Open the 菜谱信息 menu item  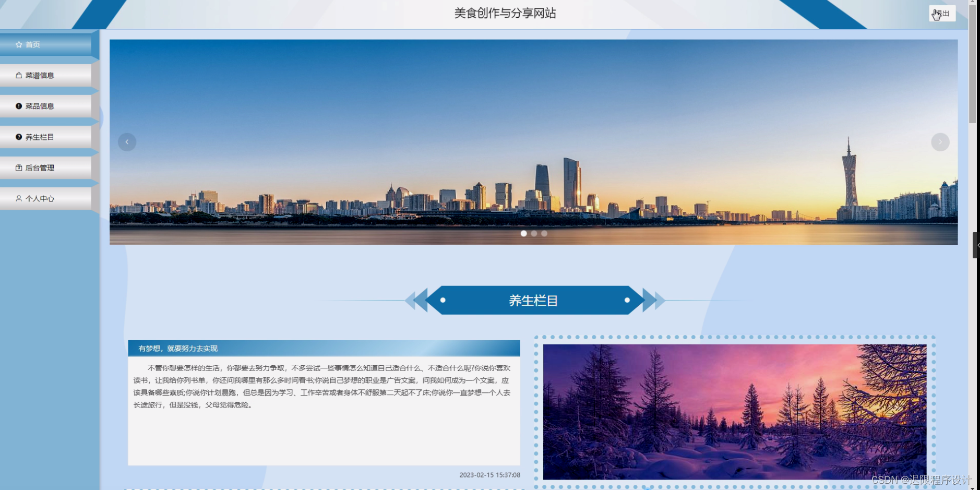[x=46, y=75]
